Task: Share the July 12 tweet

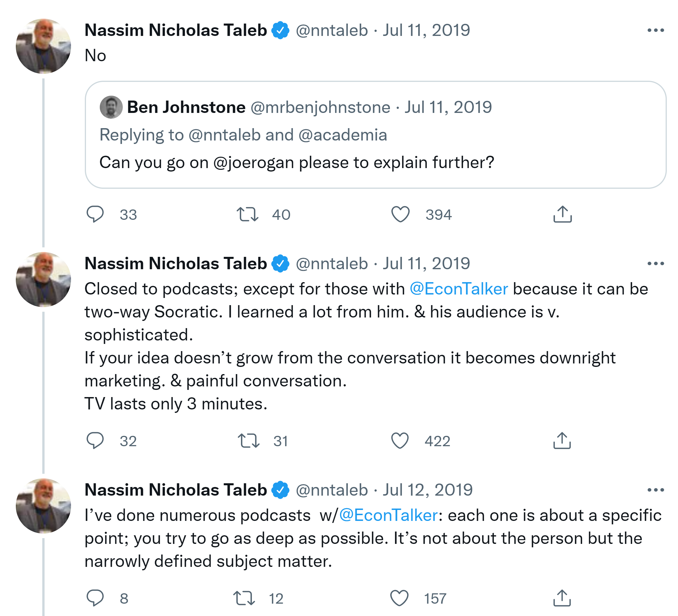Action: pyautogui.click(x=562, y=598)
